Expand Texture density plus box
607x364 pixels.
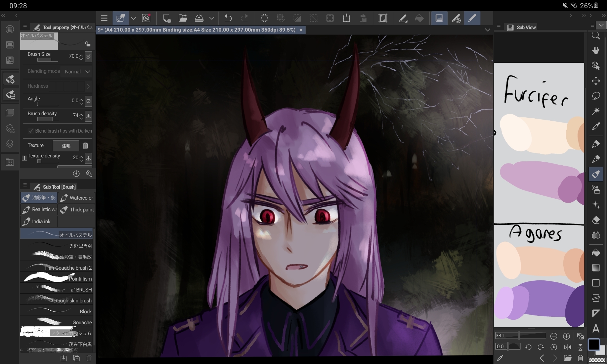tap(24, 158)
